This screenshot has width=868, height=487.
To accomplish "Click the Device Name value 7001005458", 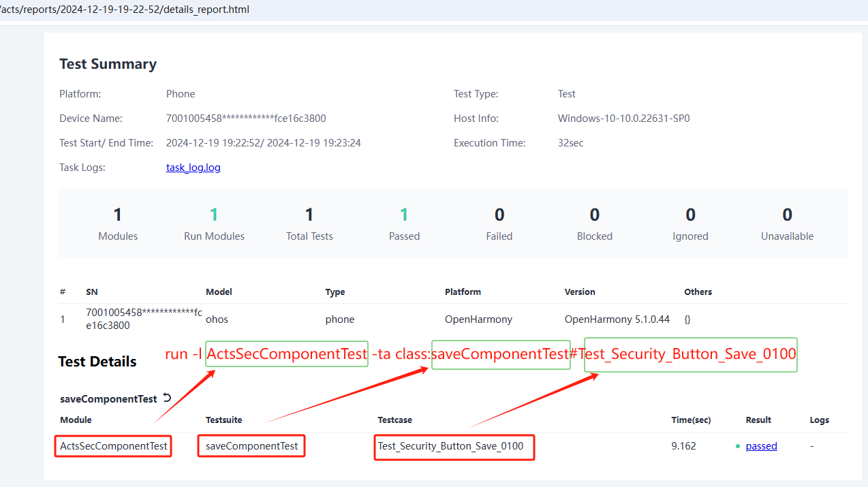I will coord(246,119).
